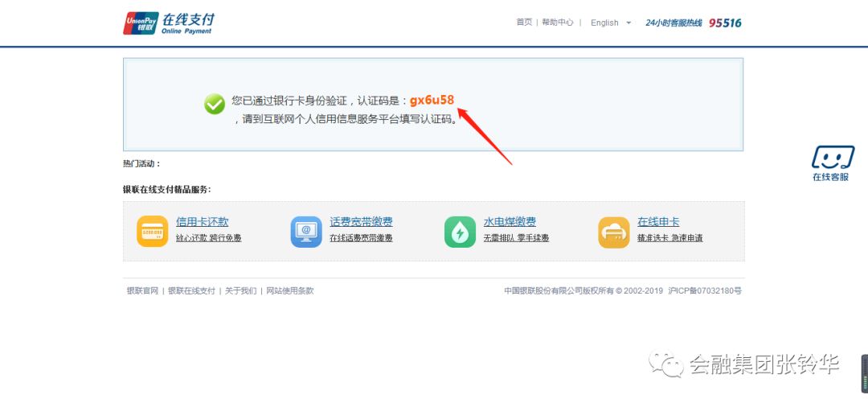Open 帮助中心 help center
Image resolution: width=868 pixels, height=403 pixels.
pyautogui.click(x=558, y=23)
